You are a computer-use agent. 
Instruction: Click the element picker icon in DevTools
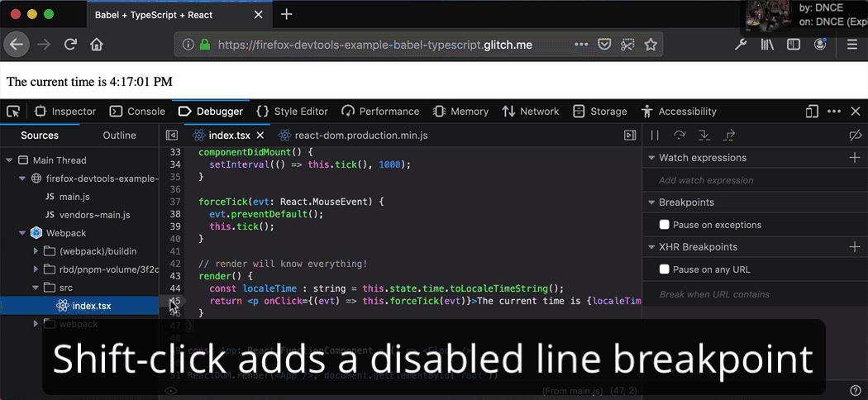pos(13,112)
